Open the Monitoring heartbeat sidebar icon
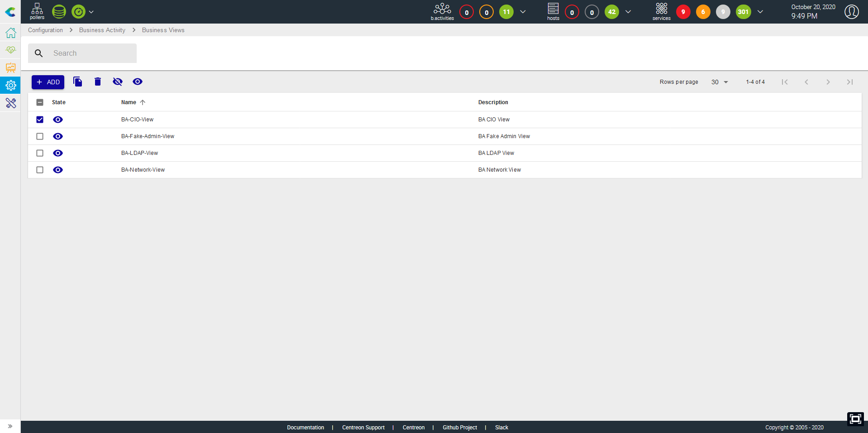868x433 pixels. click(x=11, y=50)
